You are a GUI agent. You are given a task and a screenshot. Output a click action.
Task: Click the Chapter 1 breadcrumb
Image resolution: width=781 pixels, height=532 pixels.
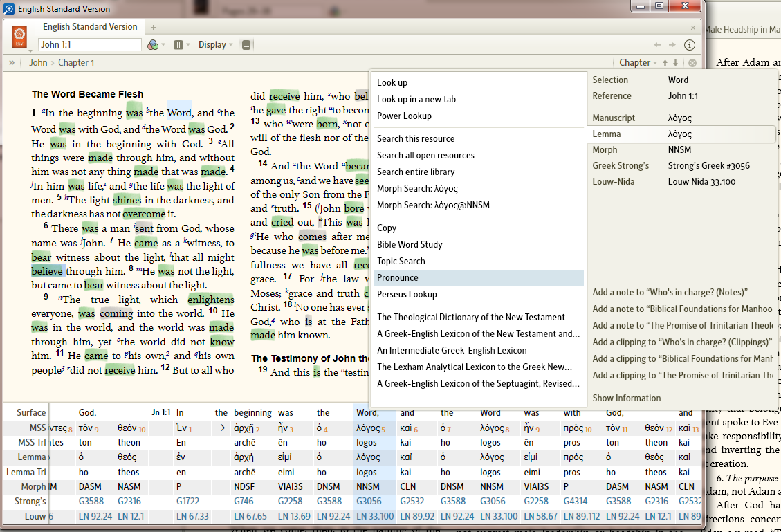coord(76,63)
